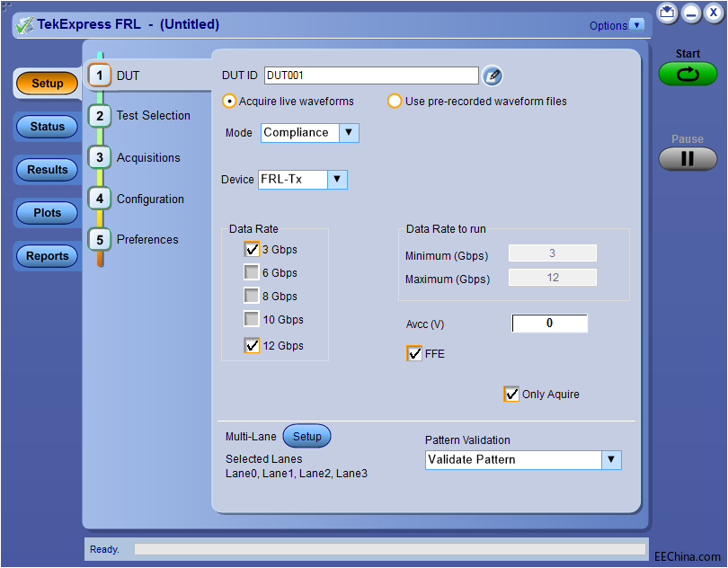Click the Maximum (Gbps) field
This screenshot has height=568, width=728.
553,278
